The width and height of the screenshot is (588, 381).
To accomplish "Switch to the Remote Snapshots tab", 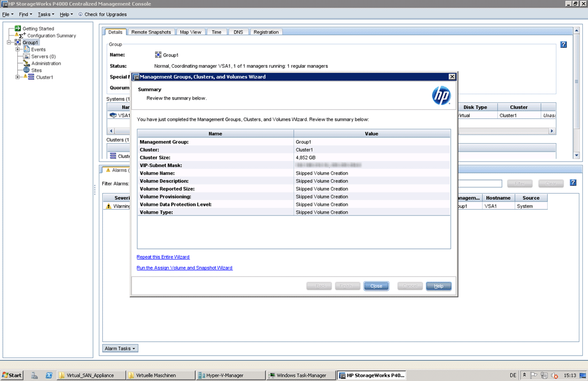I will [151, 32].
